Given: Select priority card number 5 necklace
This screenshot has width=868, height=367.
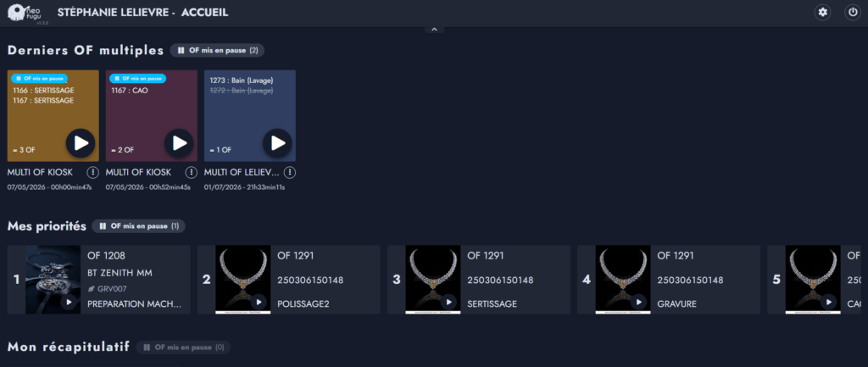Looking at the screenshot, I should 814,280.
